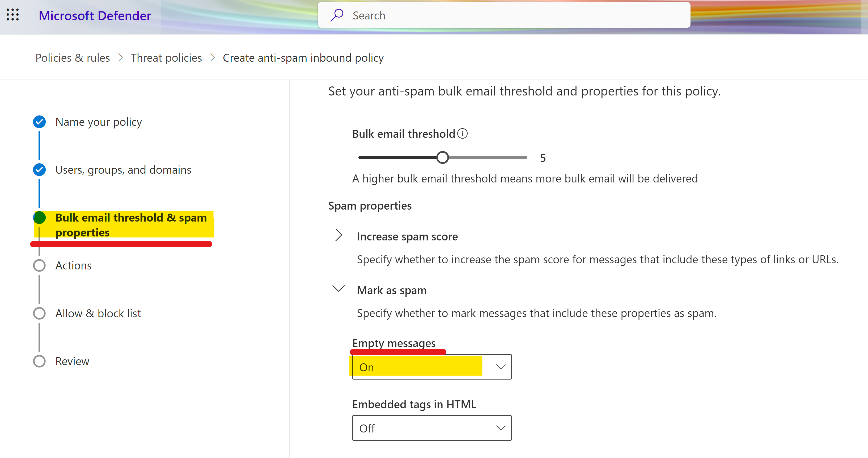Viewport: 868px width, 458px height.
Task: Click the Microsoft Defender title link
Action: (95, 15)
